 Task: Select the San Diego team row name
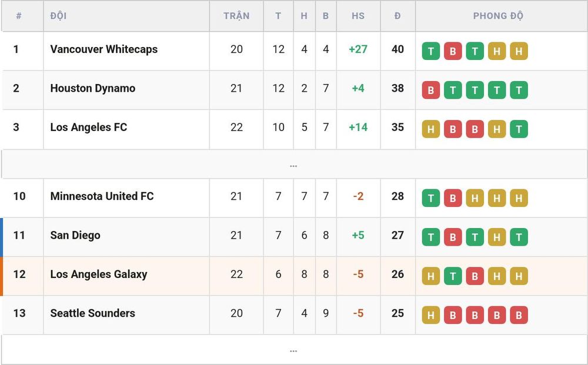75,235
